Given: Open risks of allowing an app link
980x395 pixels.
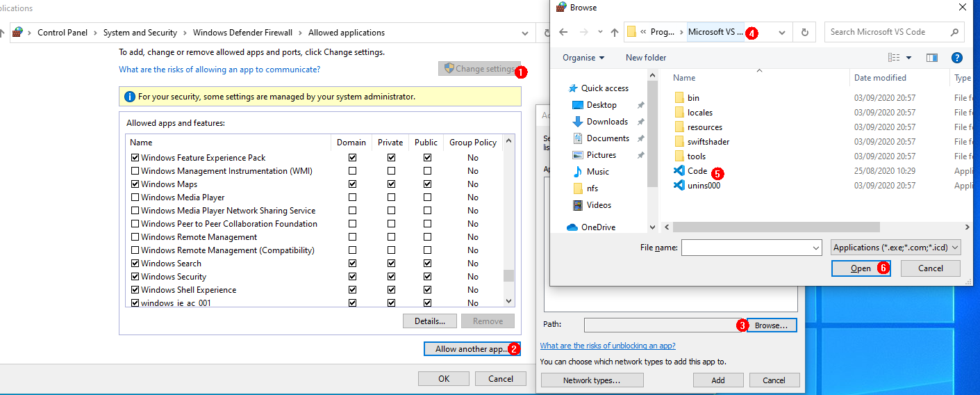Looking at the screenshot, I should (x=219, y=70).
